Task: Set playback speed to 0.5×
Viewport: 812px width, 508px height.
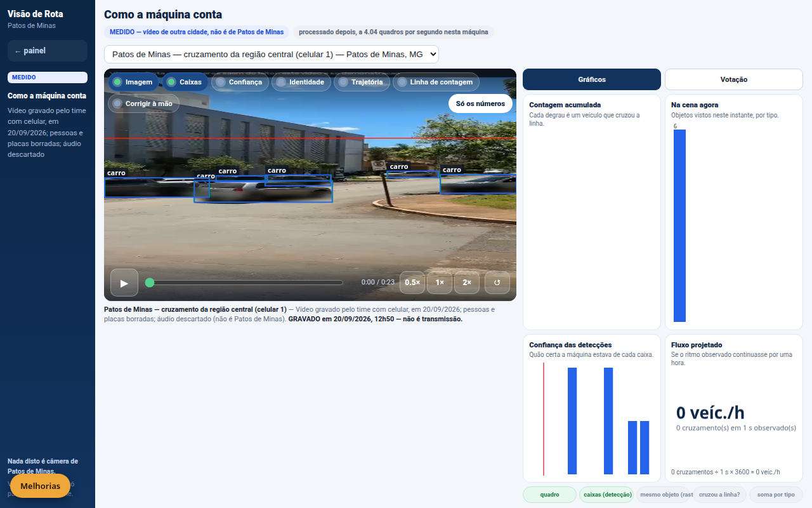Action: [412, 283]
